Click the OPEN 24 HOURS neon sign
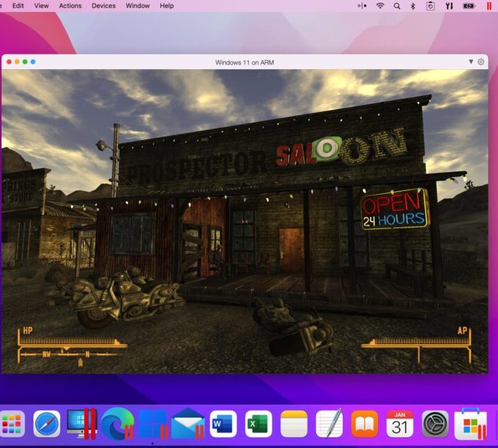 click(394, 209)
